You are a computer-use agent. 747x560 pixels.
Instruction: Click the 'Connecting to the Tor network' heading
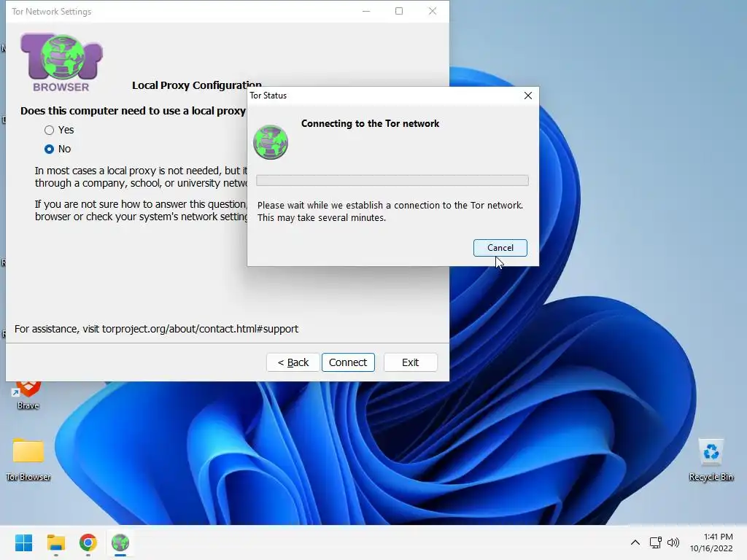point(370,124)
